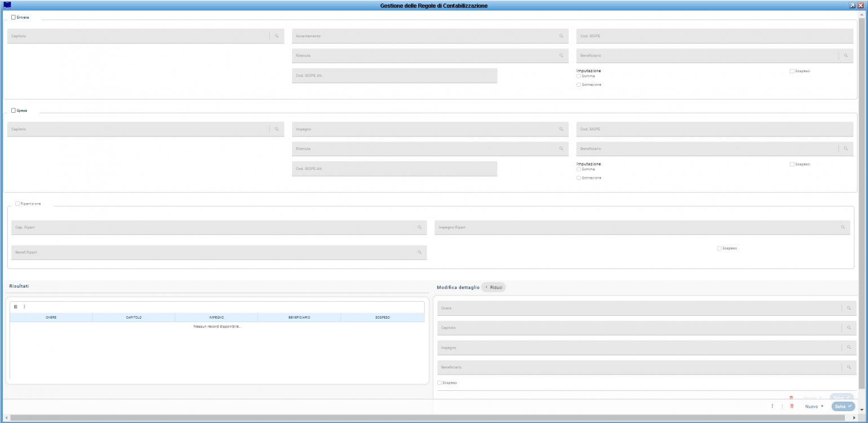
Task: Open the column chooser icon in Risultati grid
Action: (16, 307)
